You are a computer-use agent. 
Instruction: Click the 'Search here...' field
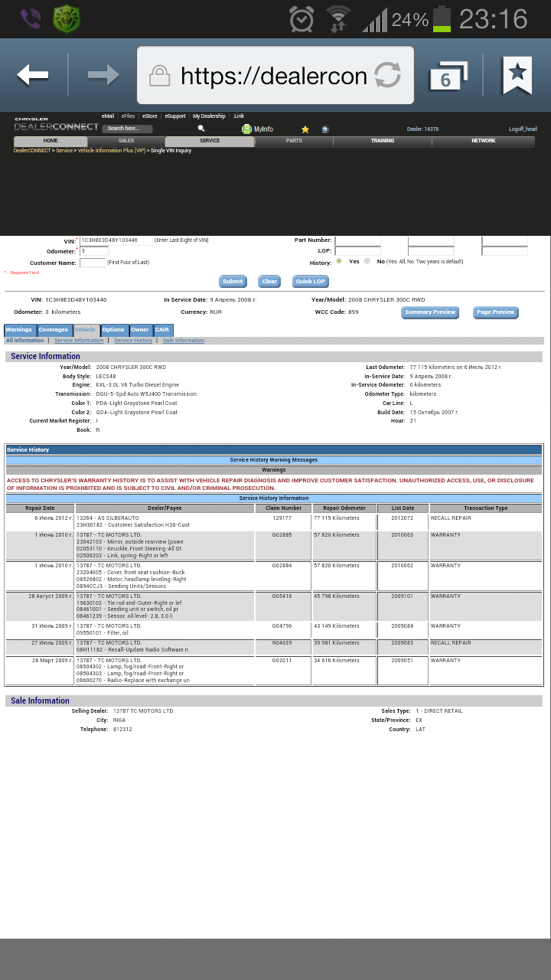tap(127, 129)
